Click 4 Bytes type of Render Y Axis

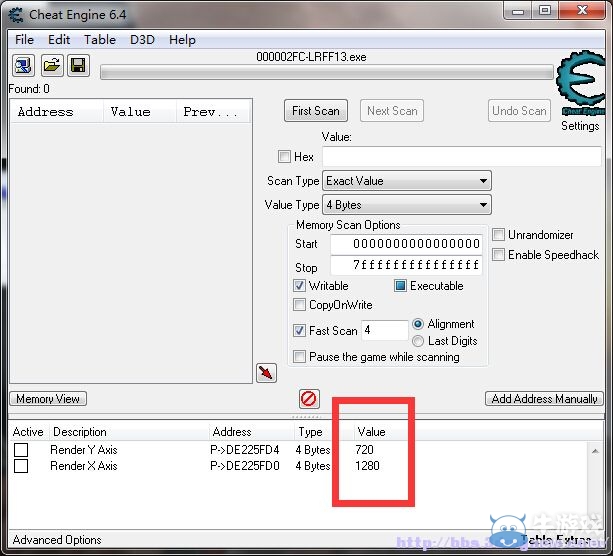(313, 450)
